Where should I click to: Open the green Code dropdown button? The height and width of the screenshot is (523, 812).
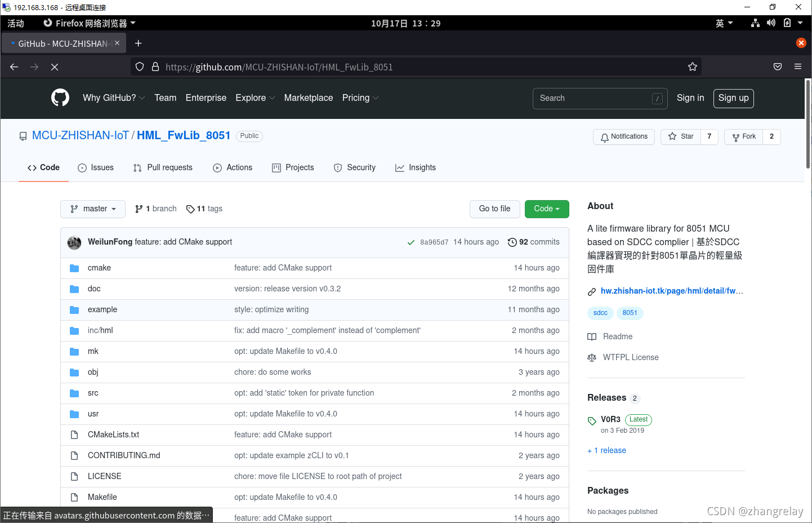(x=547, y=209)
